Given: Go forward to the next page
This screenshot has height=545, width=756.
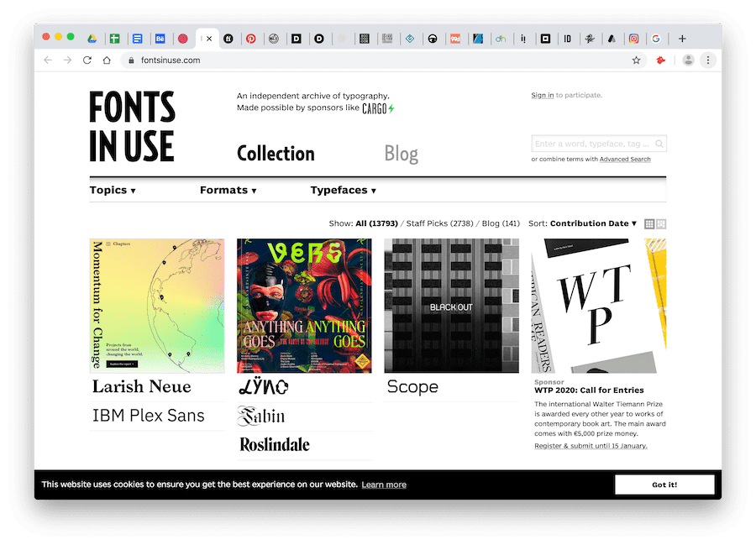Looking at the screenshot, I should click(67, 60).
